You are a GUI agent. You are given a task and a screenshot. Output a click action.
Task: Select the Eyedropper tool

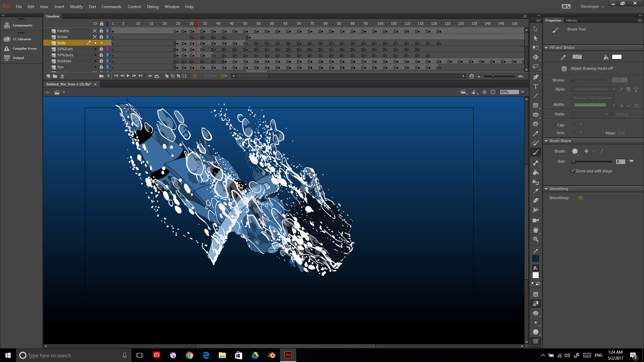tap(536, 191)
